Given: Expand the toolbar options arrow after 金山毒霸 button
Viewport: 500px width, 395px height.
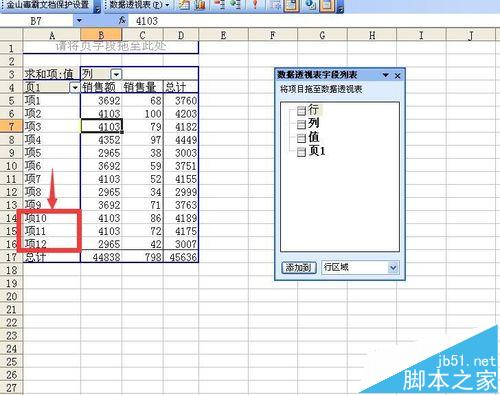Looking at the screenshot, I should (x=97, y=6).
